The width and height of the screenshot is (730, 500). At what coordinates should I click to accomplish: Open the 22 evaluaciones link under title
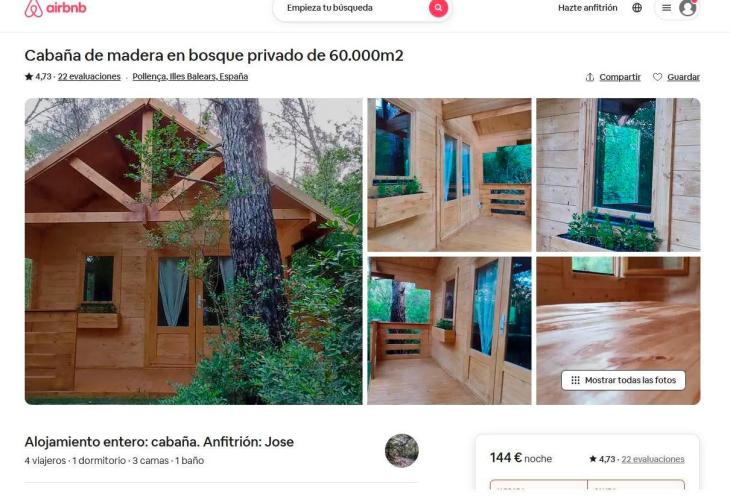[89, 77]
